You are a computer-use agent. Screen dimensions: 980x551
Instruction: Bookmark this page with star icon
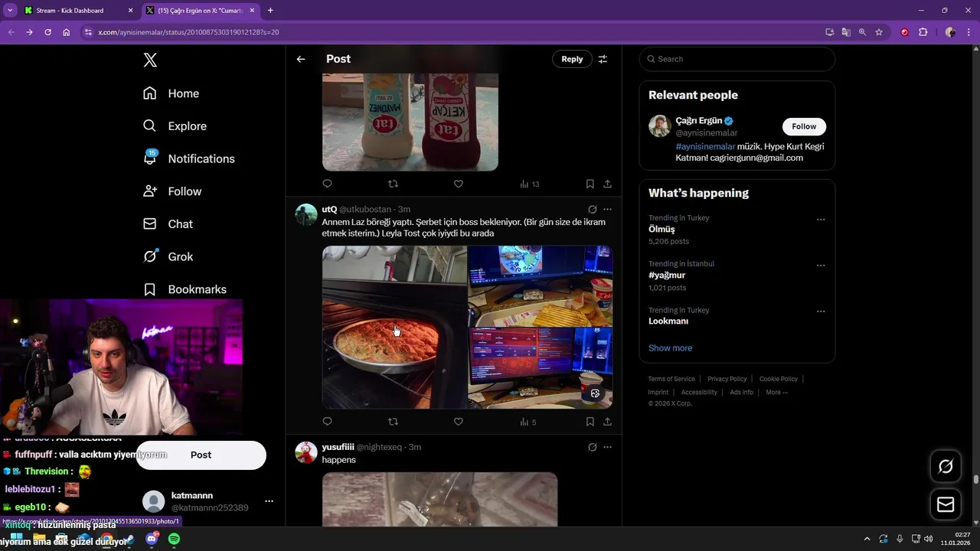pos(879,32)
